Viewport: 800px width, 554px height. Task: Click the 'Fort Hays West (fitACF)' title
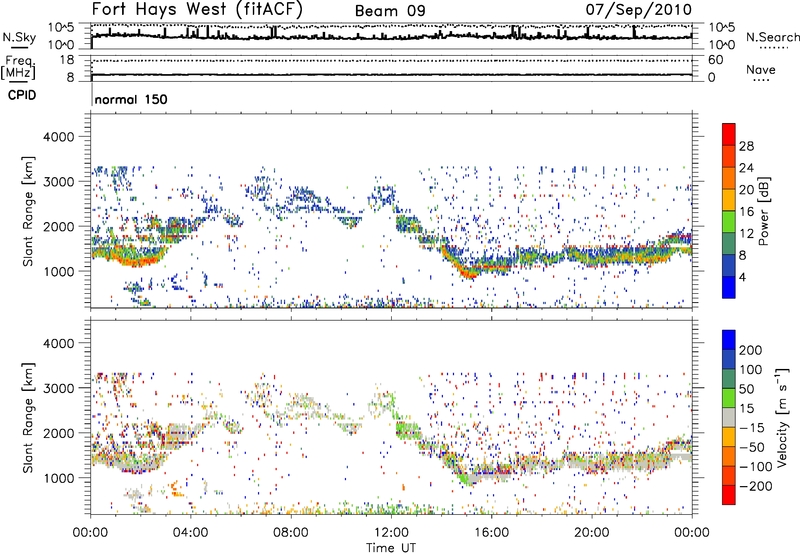tap(197, 9)
